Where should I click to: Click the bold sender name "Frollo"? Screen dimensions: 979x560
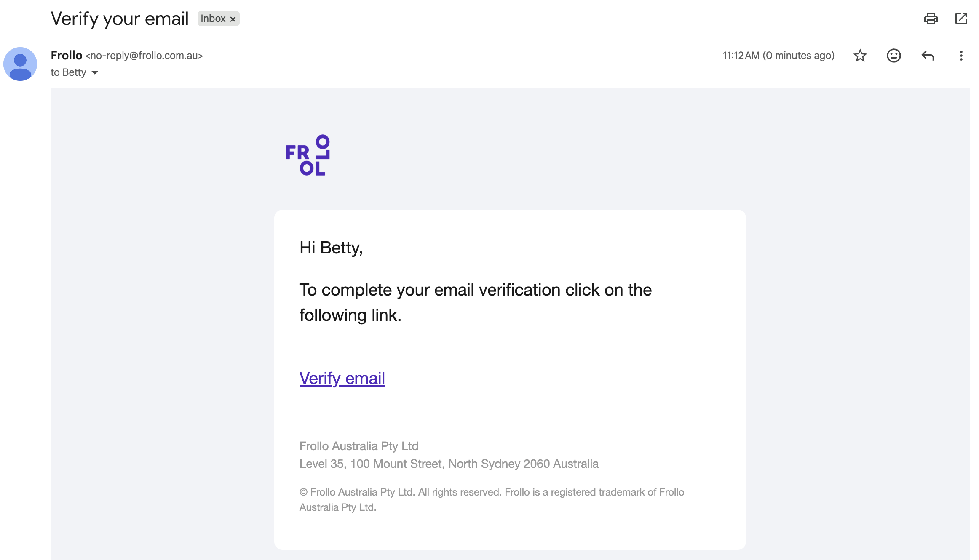[67, 55]
